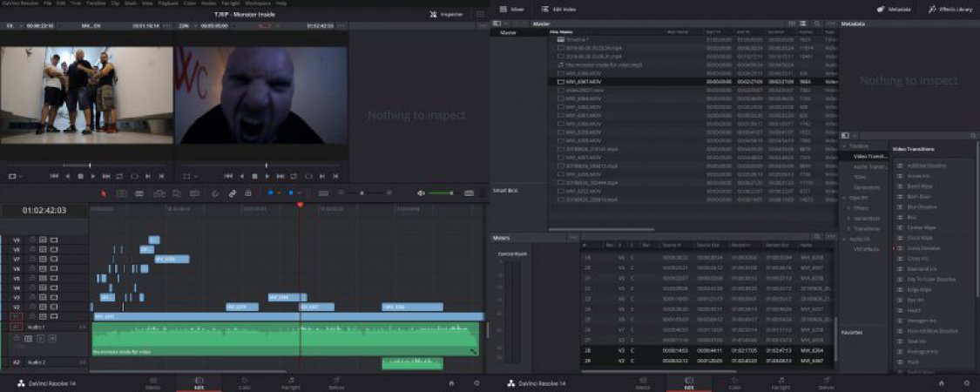This screenshot has width=980, height=392.
Task: Click the timeline zoom-out minus icon
Action: [x=341, y=193]
